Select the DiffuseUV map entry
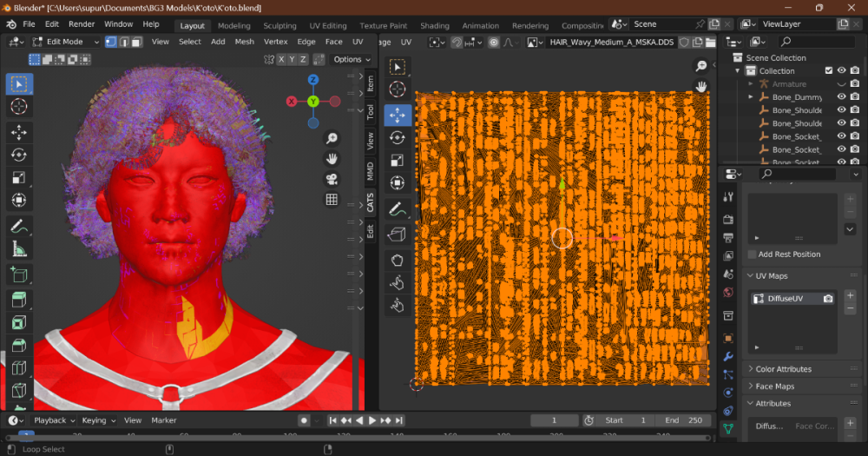The image size is (868, 456). click(787, 299)
